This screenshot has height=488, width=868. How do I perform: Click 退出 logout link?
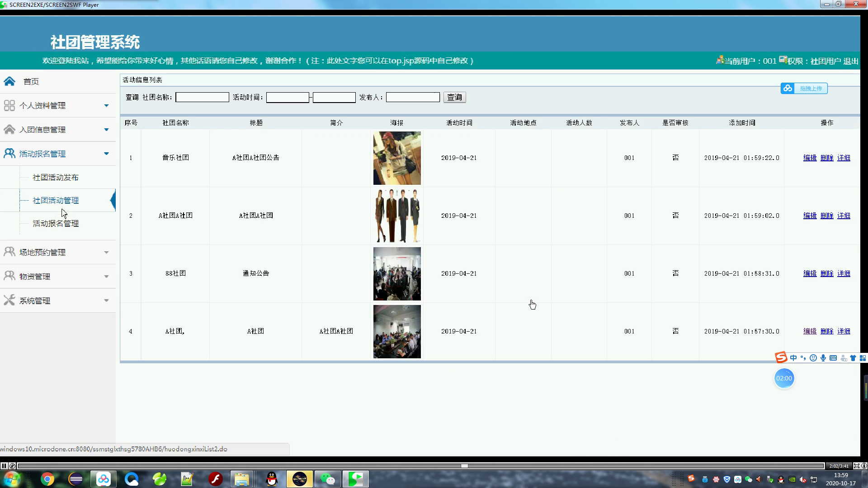[851, 61]
